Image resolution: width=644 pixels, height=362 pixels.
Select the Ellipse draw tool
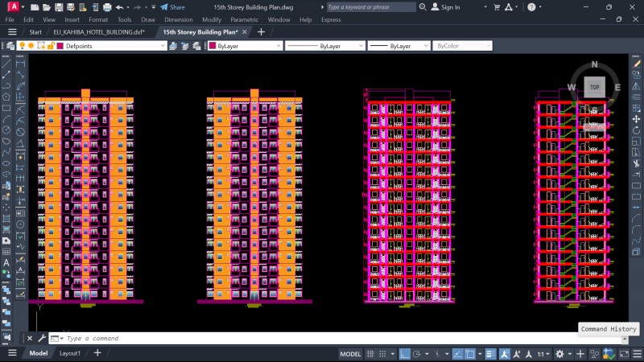click(x=6, y=163)
